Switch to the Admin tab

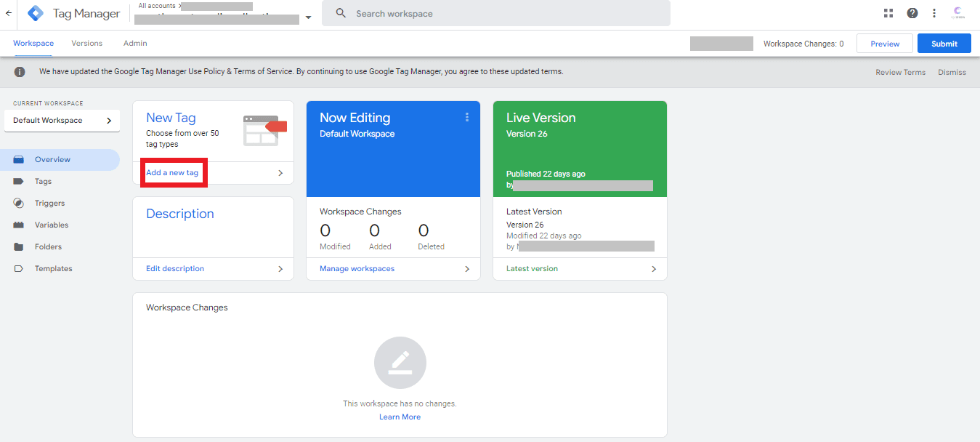(x=135, y=44)
